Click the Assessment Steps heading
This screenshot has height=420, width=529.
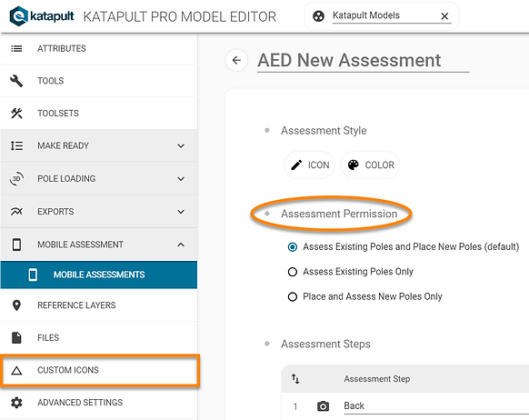coord(325,345)
